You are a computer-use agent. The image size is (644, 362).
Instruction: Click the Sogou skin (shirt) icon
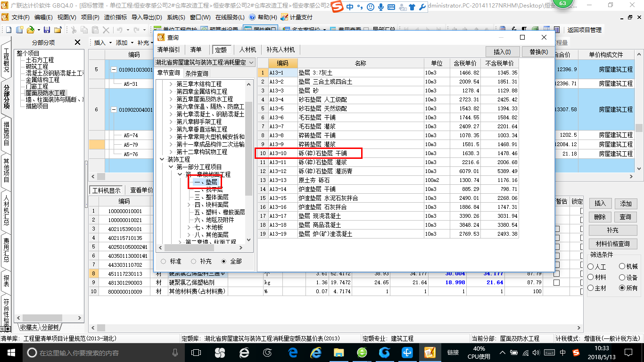pyautogui.click(x=412, y=7)
